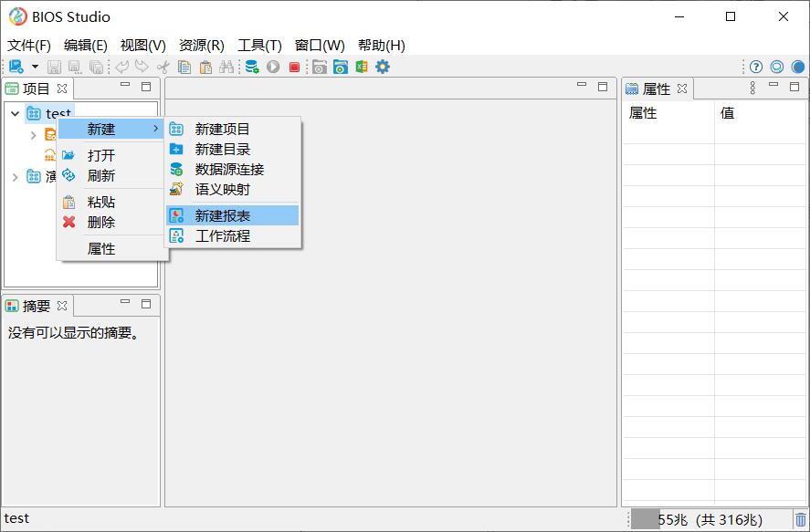The width and height of the screenshot is (810, 532).
Task: Choose 数据源连接 from the submenu
Action: click(x=233, y=169)
